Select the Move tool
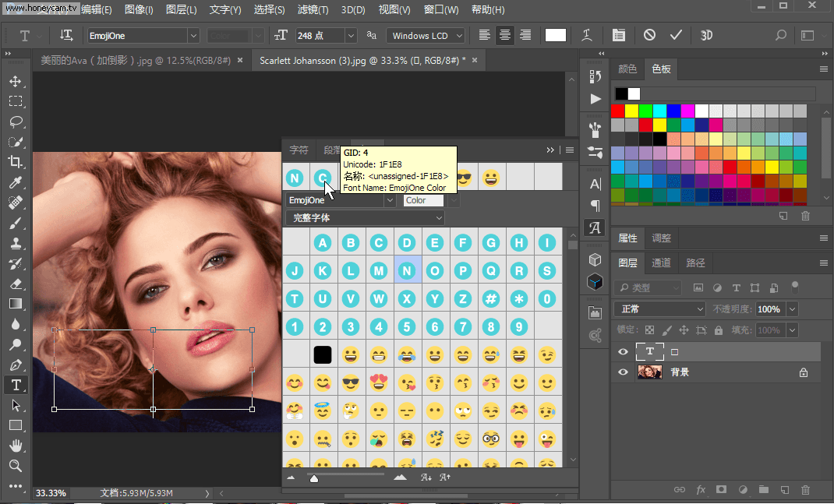 (16, 80)
